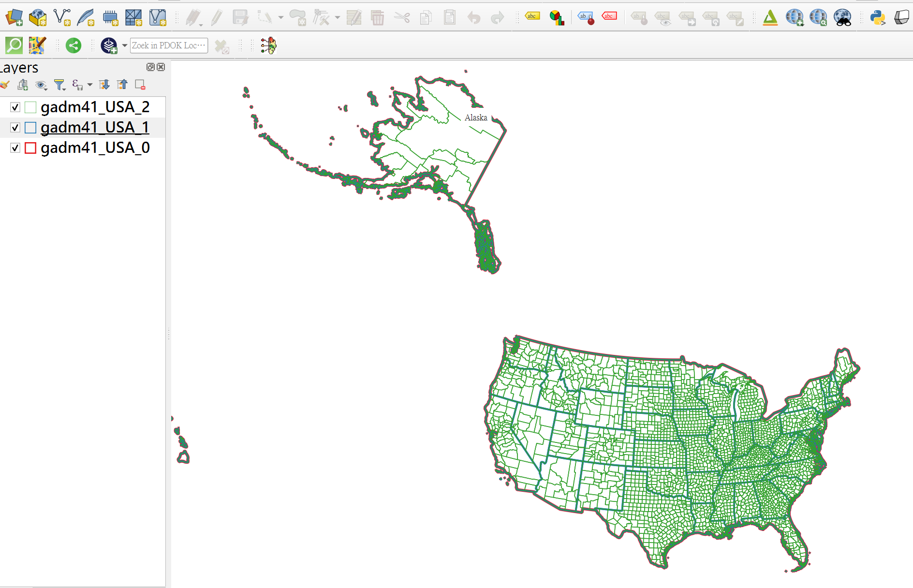913x588 pixels.
Task: Open Layer Labeling Options yellow abc icon
Action: (532, 17)
